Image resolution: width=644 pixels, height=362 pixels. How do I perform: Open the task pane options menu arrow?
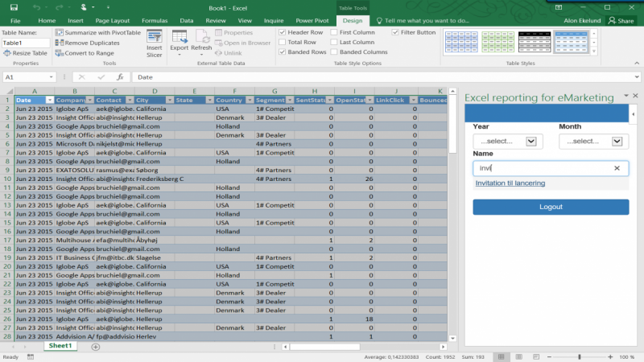[626, 96]
